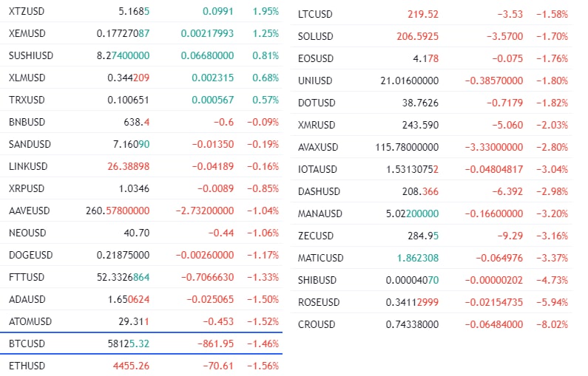Viewport: 588px width, 376px height.
Task: Select the DASHUSD symbol
Action: (319, 191)
